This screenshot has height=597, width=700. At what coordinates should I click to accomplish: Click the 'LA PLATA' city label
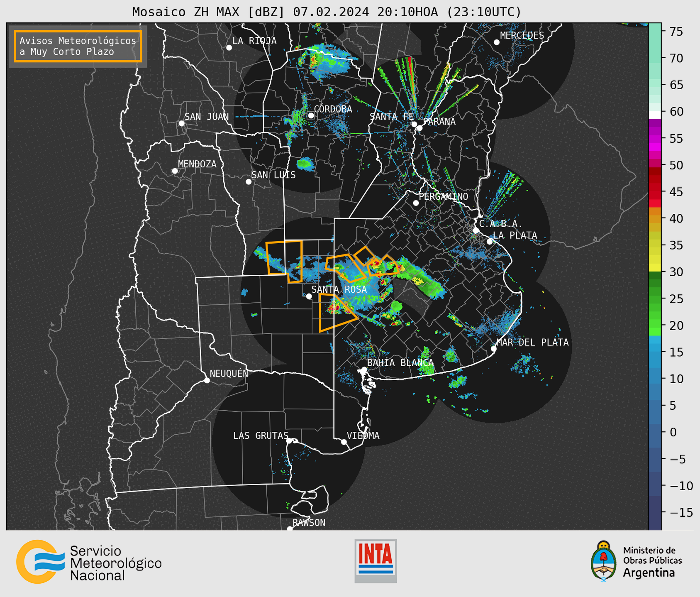coord(515,235)
